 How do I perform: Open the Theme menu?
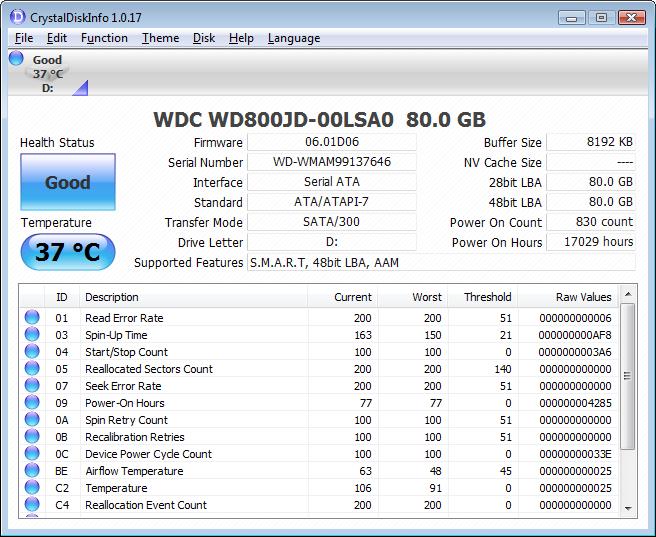(160, 38)
